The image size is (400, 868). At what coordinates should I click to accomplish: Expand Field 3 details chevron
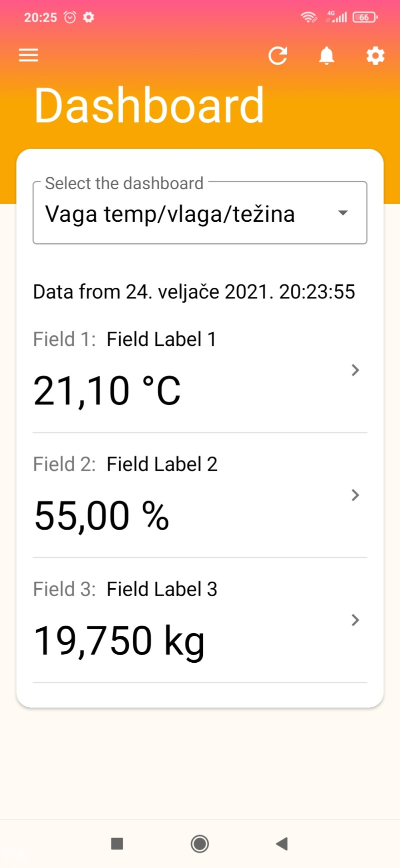coord(355,620)
